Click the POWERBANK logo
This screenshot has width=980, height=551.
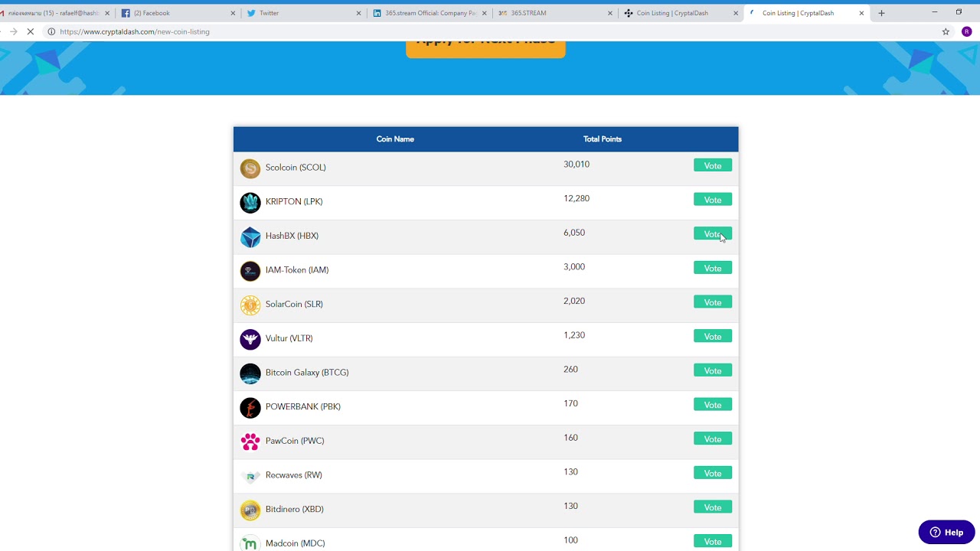(250, 407)
